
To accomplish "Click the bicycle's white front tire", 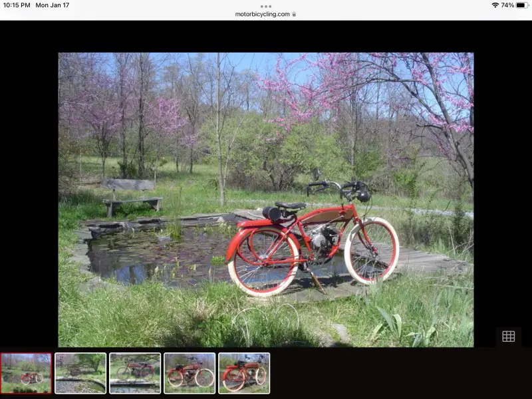I will 371,250.
